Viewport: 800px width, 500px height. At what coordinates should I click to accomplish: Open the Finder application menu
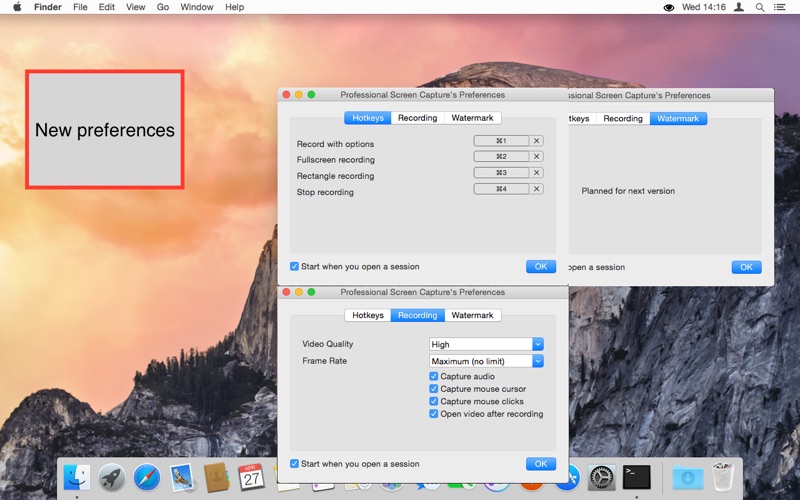(x=48, y=7)
